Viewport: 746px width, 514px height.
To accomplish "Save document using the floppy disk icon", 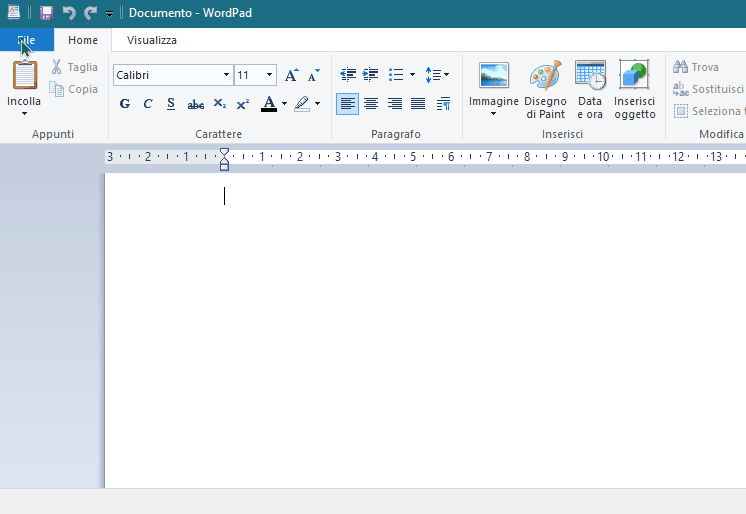I will coord(46,13).
